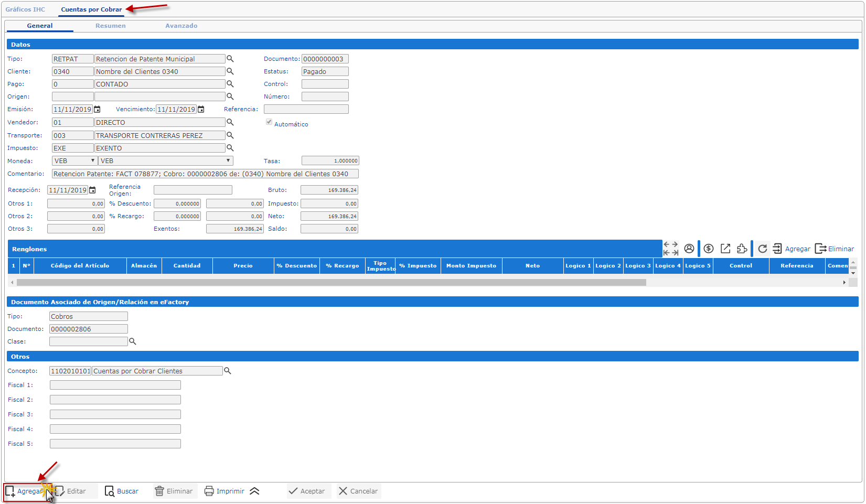Screen dimensions: 866x504
Task: Click the Comentario text field
Action: coord(205,174)
